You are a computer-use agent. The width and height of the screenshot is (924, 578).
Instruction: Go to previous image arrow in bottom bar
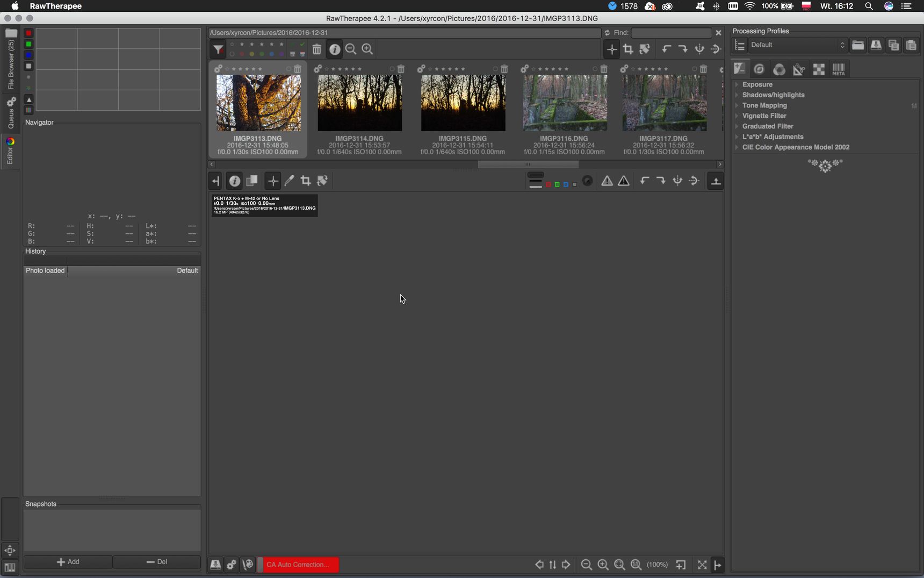(539, 565)
